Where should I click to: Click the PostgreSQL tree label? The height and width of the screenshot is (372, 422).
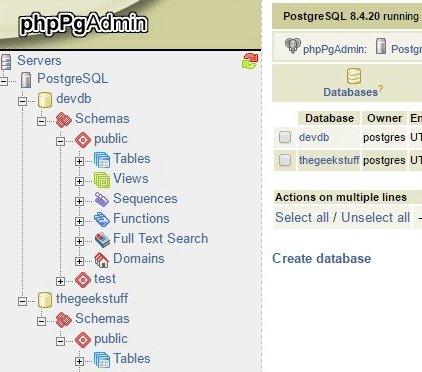(x=73, y=79)
